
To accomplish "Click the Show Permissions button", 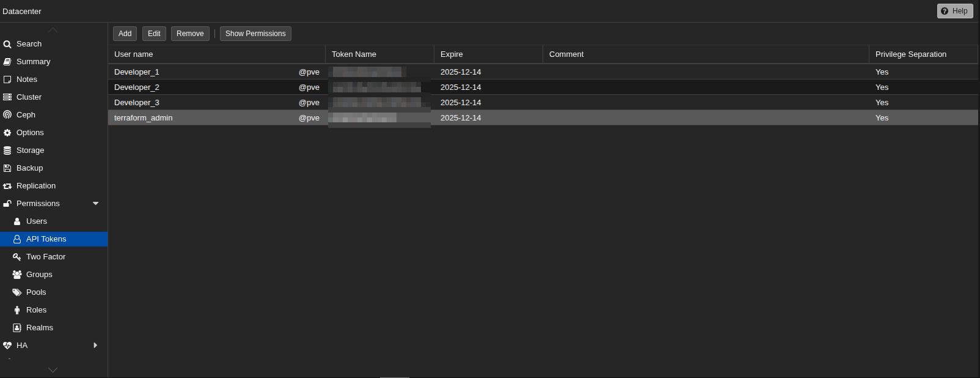I will click(x=255, y=34).
